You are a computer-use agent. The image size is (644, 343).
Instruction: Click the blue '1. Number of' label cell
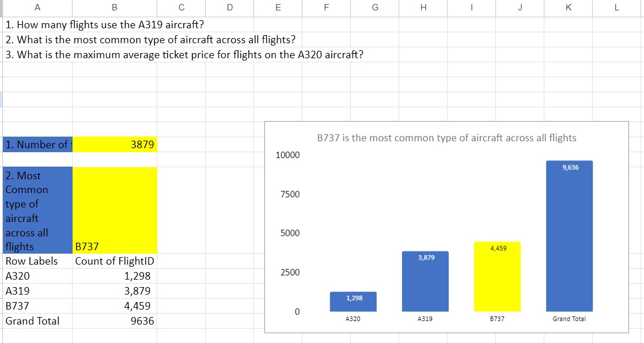click(37, 144)
